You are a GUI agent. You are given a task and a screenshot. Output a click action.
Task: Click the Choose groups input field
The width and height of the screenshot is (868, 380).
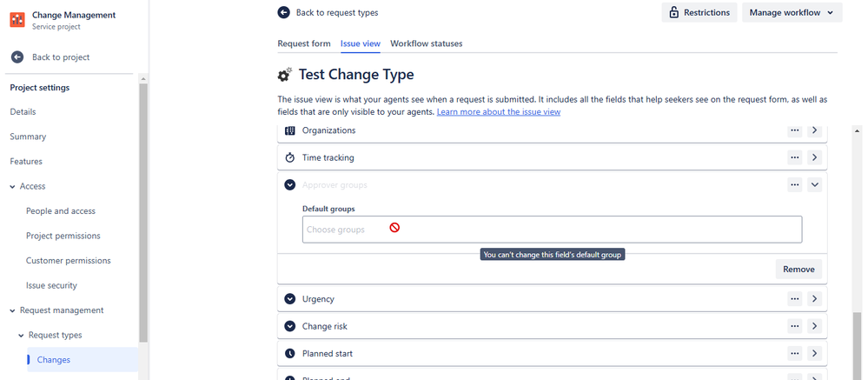(x=552, y=230)
